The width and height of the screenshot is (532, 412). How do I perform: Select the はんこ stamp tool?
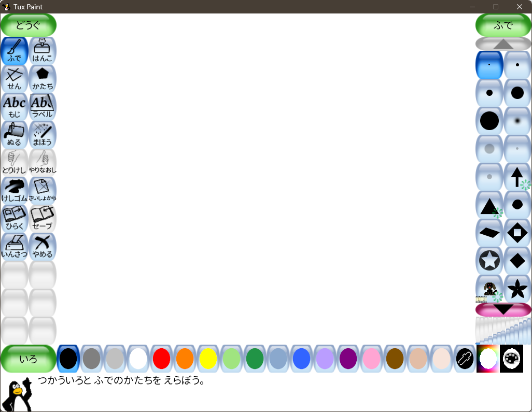[43, 51]
